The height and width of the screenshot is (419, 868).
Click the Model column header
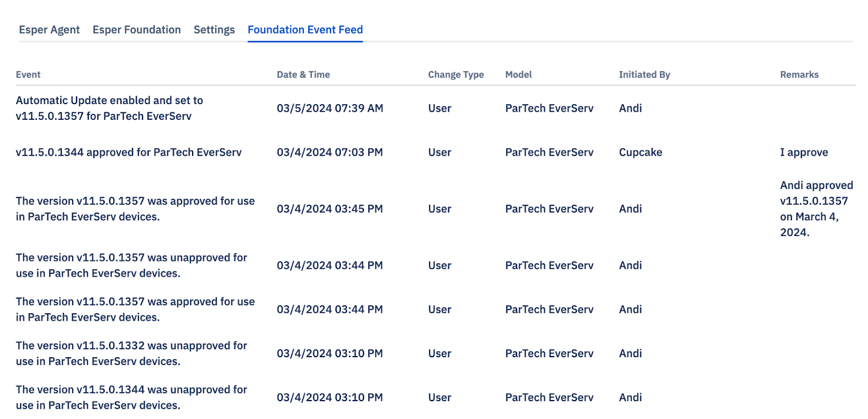click(519, 75)
